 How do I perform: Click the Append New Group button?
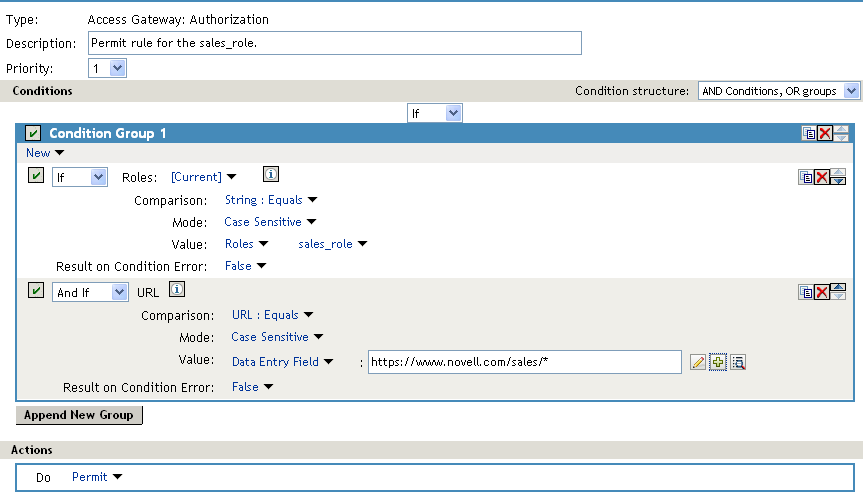80,415
